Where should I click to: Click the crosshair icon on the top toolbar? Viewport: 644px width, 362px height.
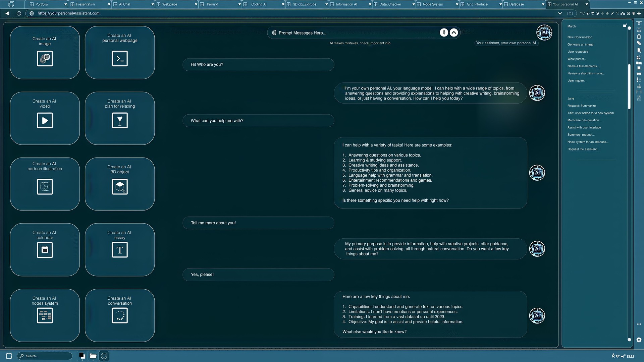pos(602,13)
